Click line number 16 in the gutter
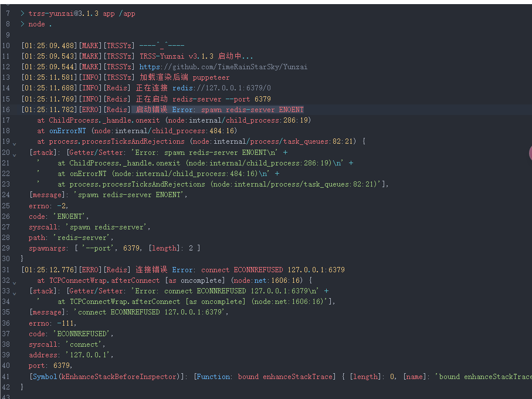 click(x=6, y=110)
